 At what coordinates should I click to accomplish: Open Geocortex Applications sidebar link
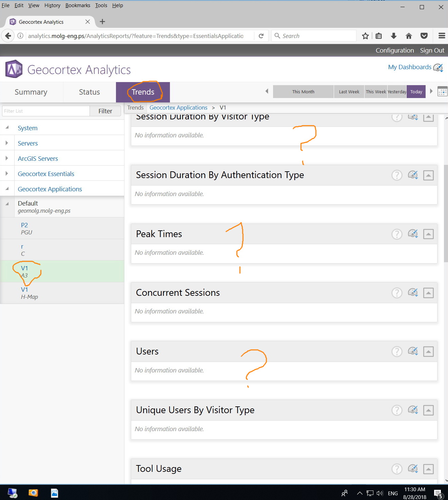(50, 189)
